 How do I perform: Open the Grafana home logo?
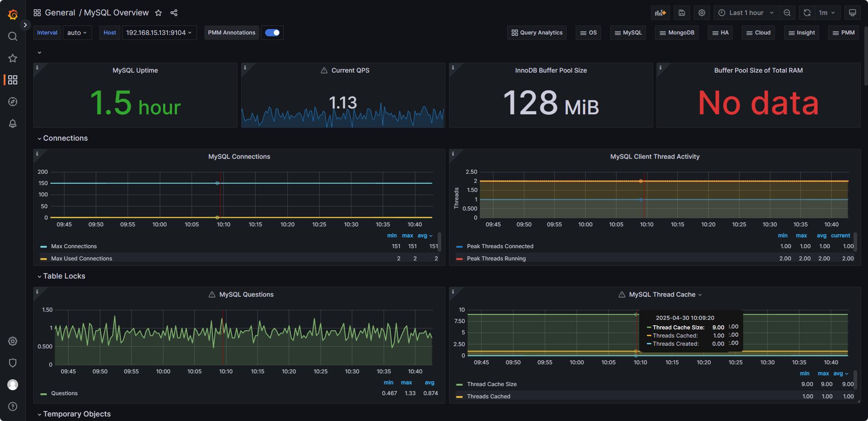click(x=13, y=15)
